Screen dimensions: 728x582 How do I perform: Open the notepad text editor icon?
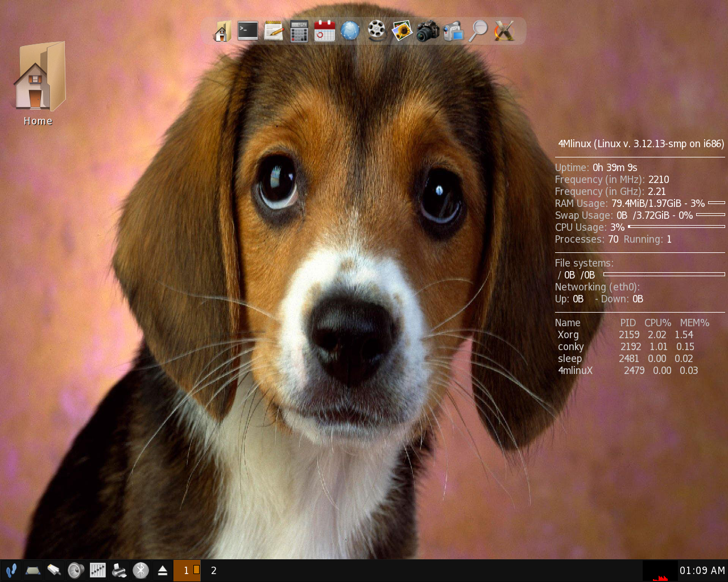pos(274,31)
